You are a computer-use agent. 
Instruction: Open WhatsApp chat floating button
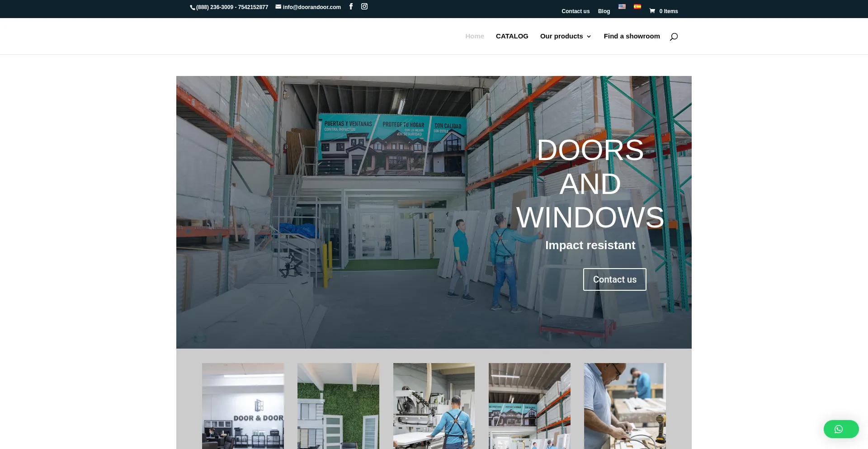841,429
